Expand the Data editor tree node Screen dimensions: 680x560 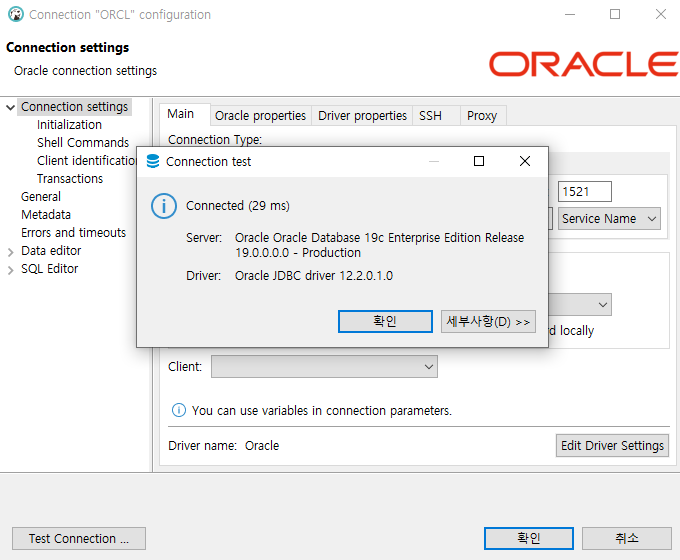click(x=10, y=252)
